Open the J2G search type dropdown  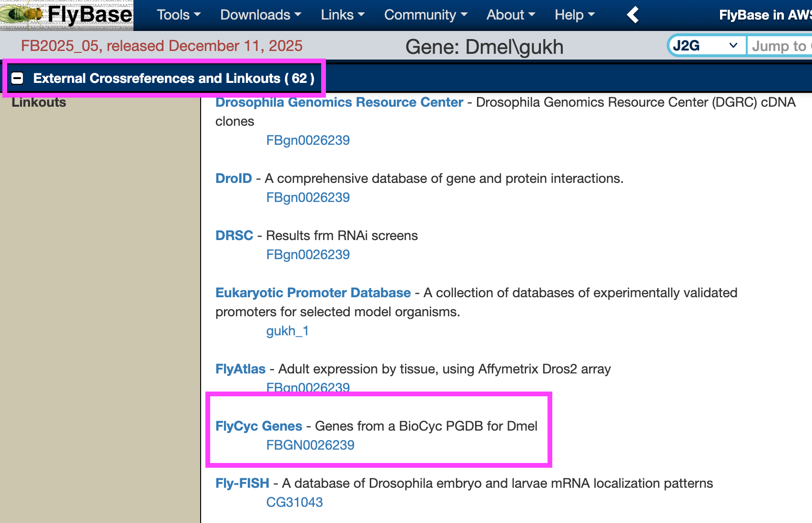point(706,46)
